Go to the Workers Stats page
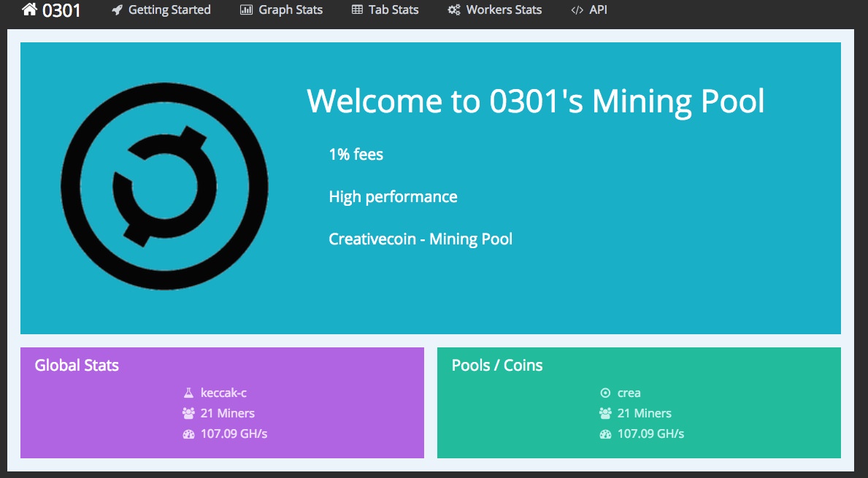 click(x=504, y=10)
